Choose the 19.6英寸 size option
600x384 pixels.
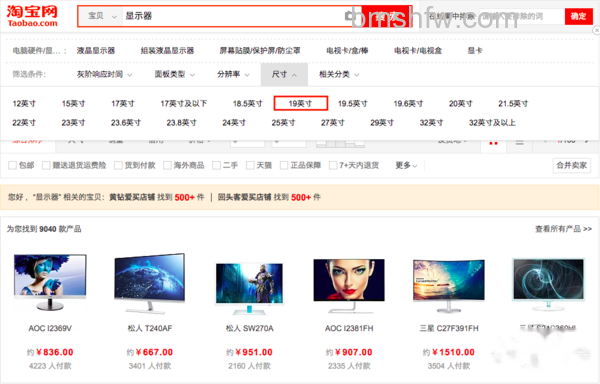(x=408, y=104)
